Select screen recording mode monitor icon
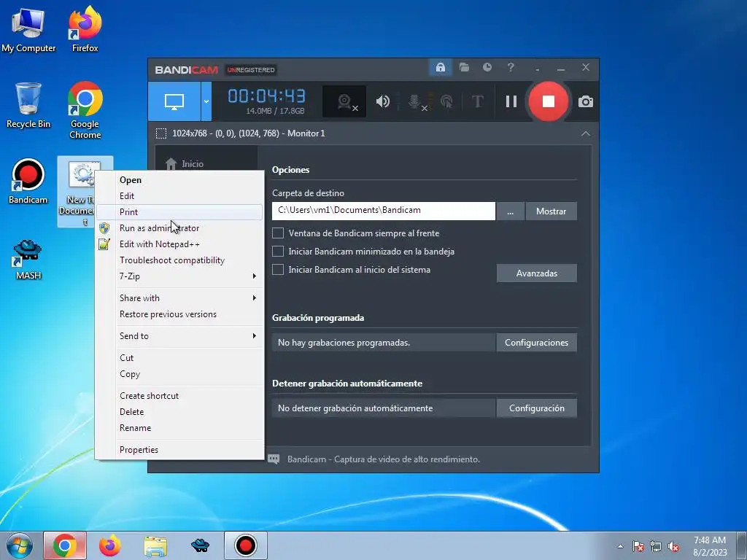 pyautogui.click(x=174, y=101)
